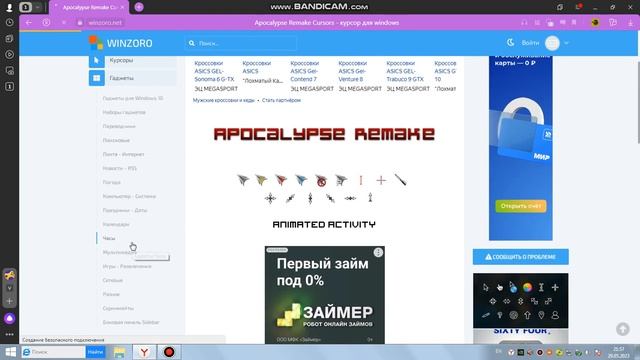Open Боковая панель Sidebar subcategory
Viewport: 640px width, 360px height.
pos(131,322)
